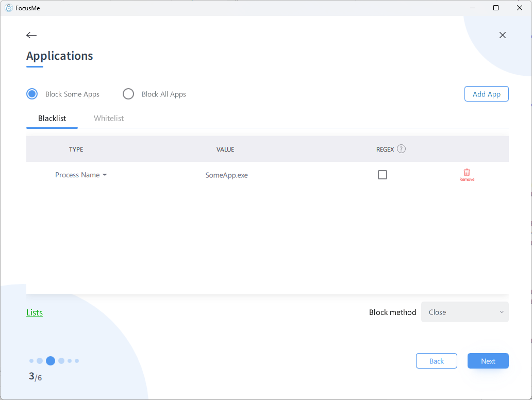The height and width of the screenshot is (400, 532).
Task: Open the REGEX help question mark
Action: 401,149
